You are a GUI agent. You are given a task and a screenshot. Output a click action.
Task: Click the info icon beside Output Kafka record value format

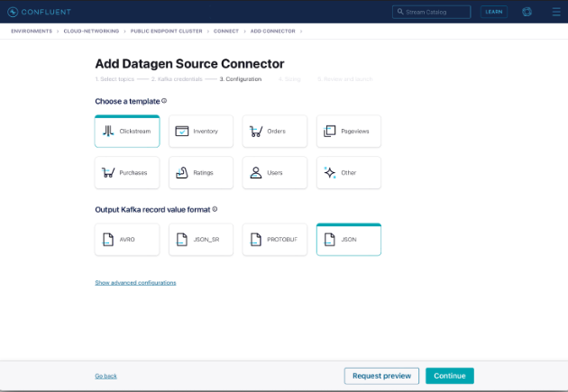point(215,209)
